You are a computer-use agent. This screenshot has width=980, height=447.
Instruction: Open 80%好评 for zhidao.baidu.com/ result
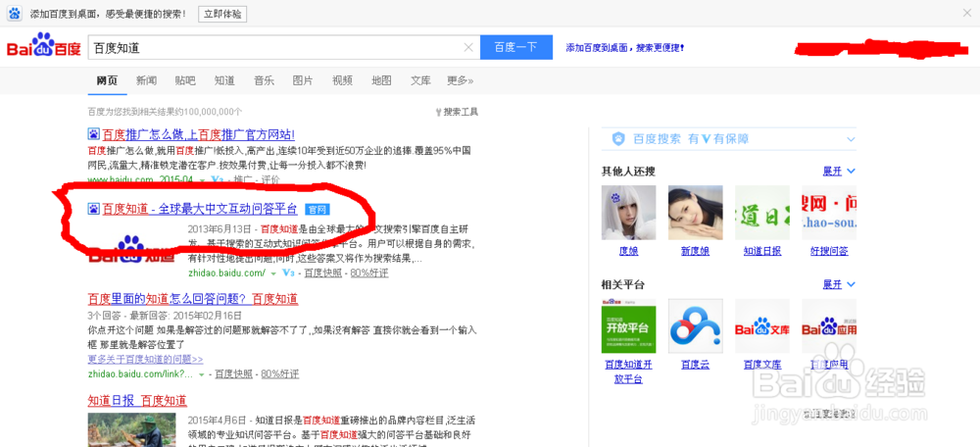(368, 273)
